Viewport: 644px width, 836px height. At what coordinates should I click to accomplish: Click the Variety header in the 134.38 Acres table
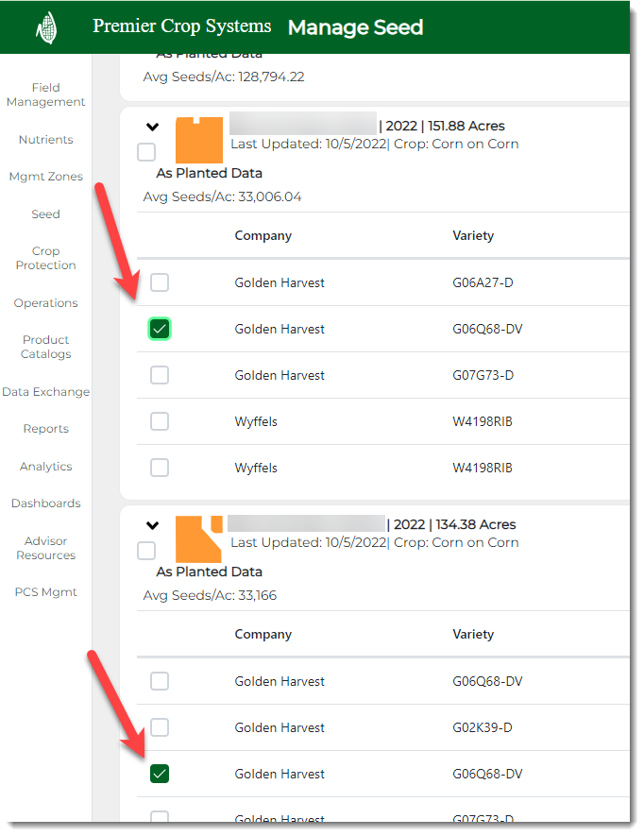pos(473,635)
